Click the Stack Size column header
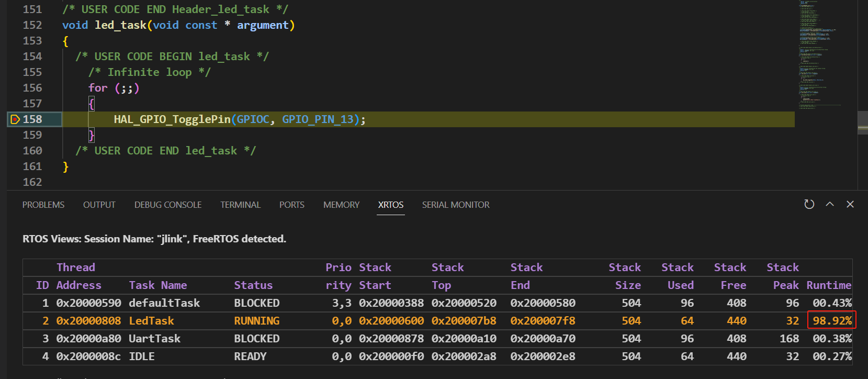The image size is (868, 379). (625, 276)
